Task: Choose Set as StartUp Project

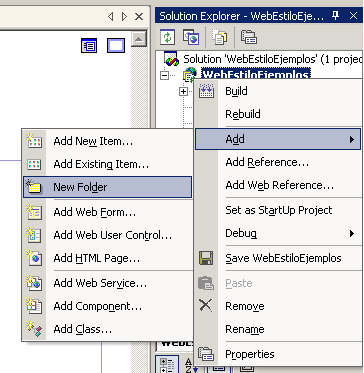Action: click(x=278, y=210)
